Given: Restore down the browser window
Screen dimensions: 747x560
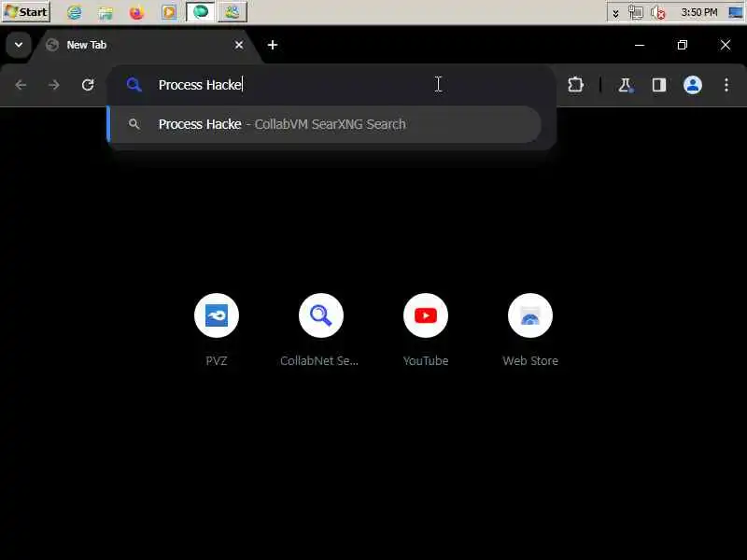Looking at the screenshot, I should coord(683,45).
